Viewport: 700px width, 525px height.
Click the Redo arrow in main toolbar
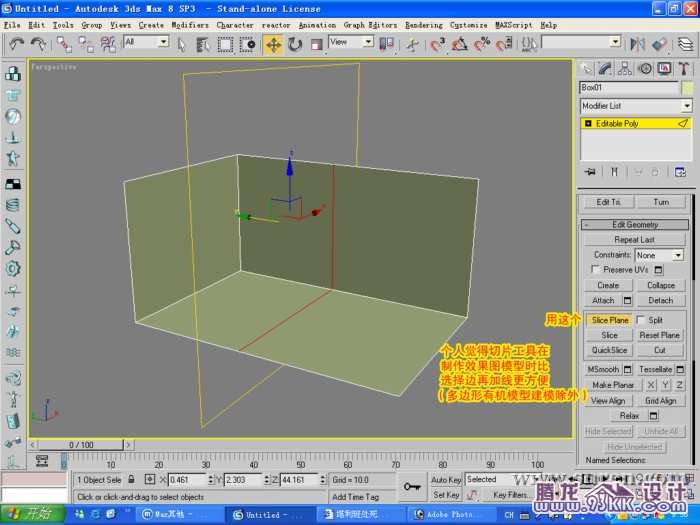point(38,44)
